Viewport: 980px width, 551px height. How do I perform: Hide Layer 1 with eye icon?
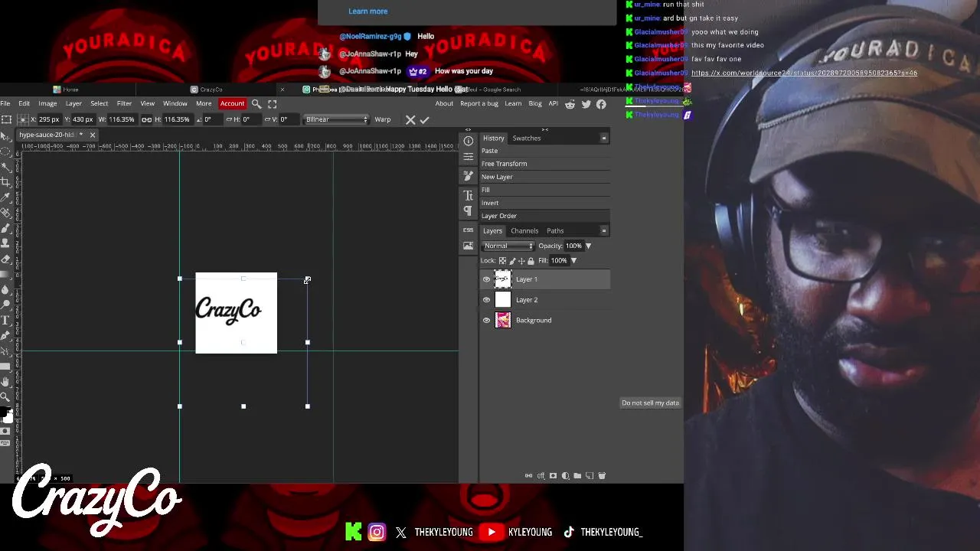tap(486, 279)
